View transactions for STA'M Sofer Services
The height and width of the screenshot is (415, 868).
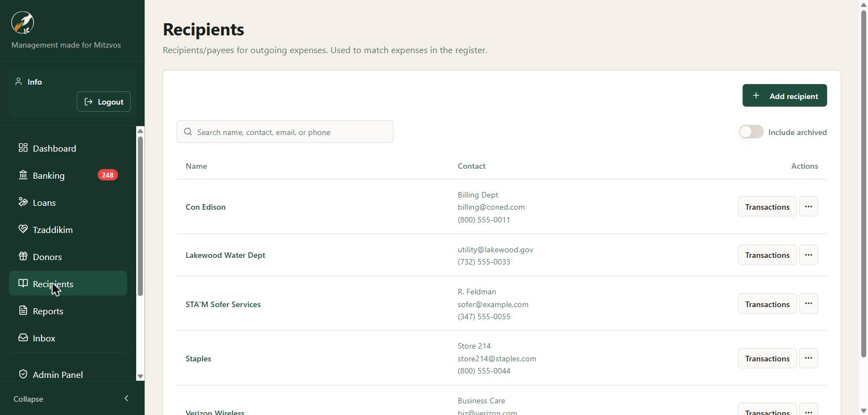tap(767, 304)
